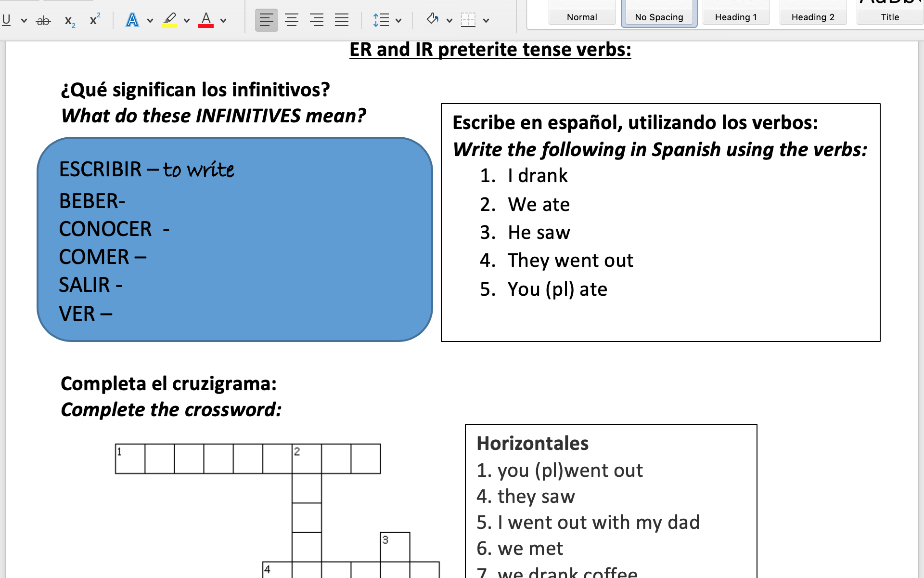
Task: Apply the No Spacing style
Action: 659,13
